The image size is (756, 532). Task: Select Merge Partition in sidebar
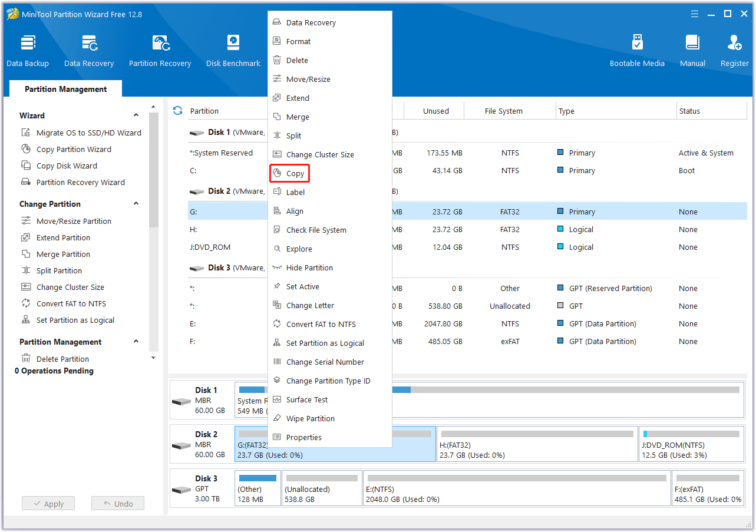point(55,254)
